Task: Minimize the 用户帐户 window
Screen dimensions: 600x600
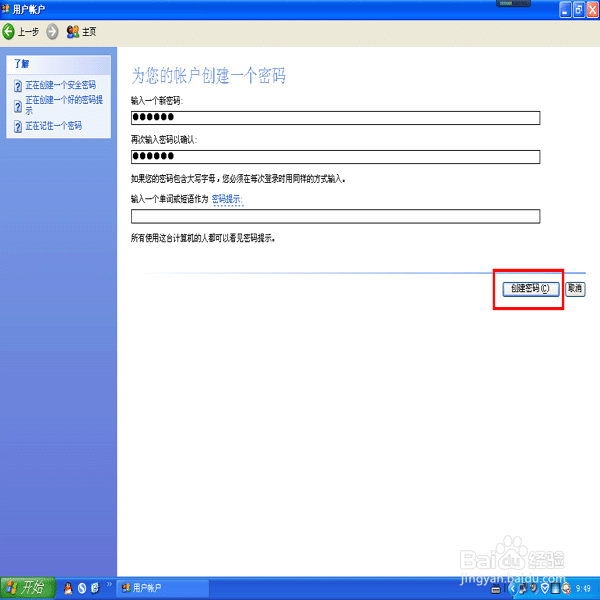Action: [565, 10]
